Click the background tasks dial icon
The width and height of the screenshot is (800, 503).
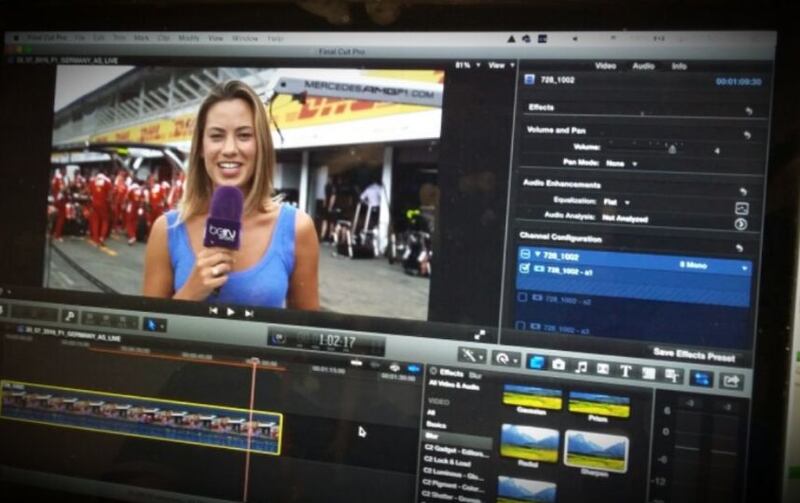tap(279, 338)
